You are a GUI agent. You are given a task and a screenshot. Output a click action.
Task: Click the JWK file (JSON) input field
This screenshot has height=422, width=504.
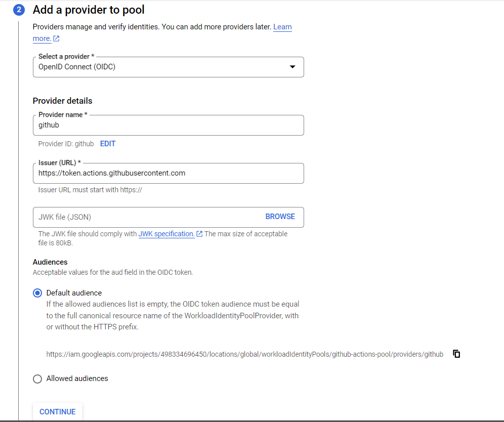(142, 217)
